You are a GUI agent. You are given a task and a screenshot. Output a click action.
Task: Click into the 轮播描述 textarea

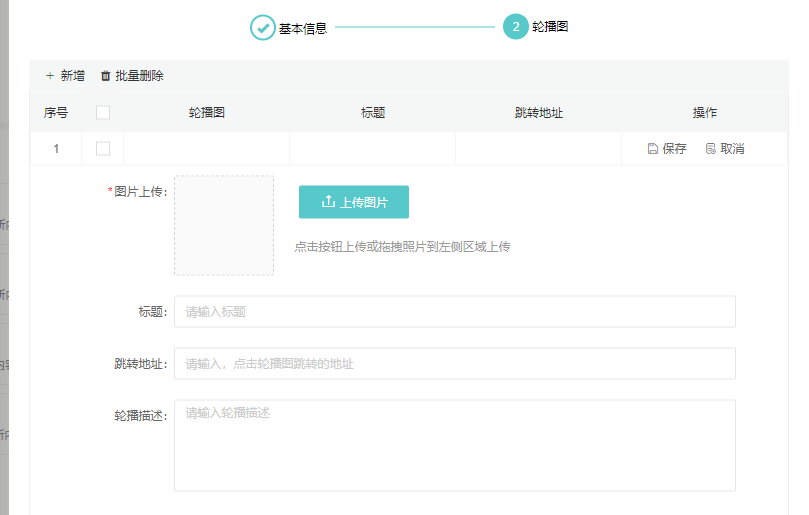click(x=455, y=445)
